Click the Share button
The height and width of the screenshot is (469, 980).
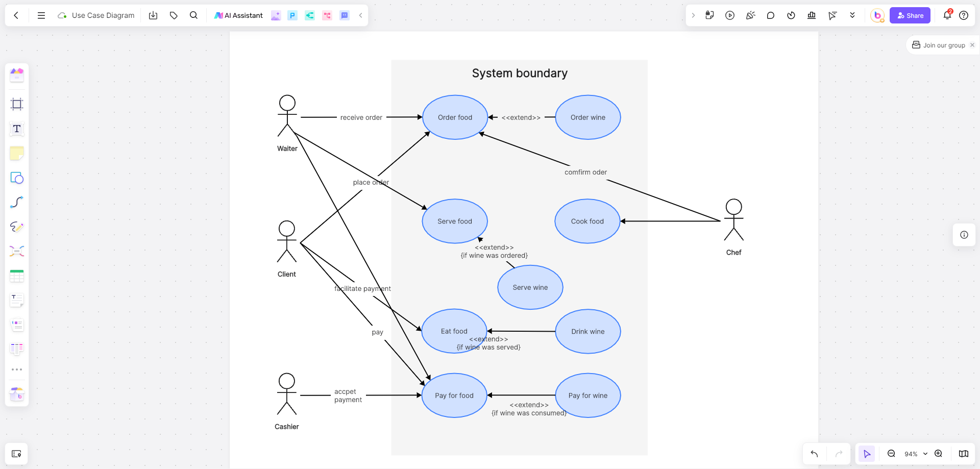point(910,15)
